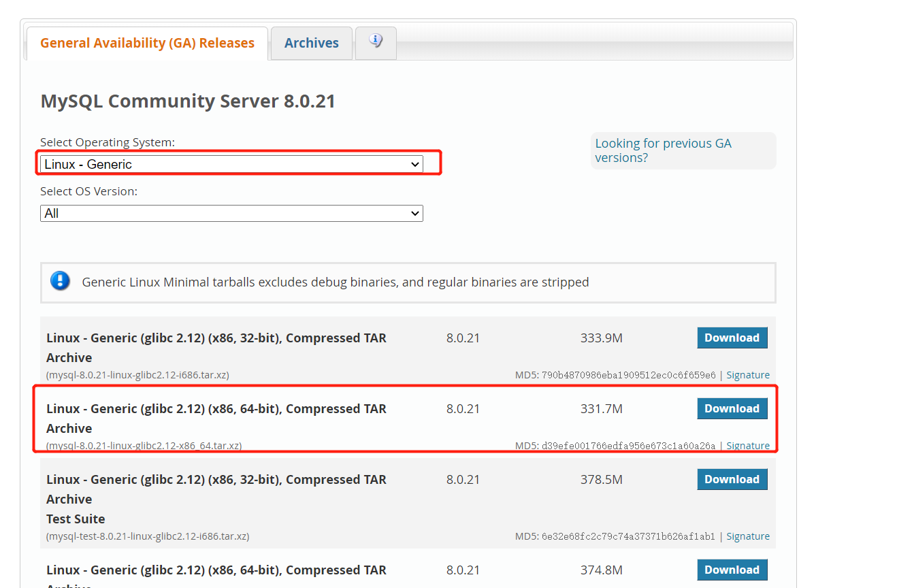Click Signature link for the i686 archive
The image size is (897, 588).
pos(748,375)
